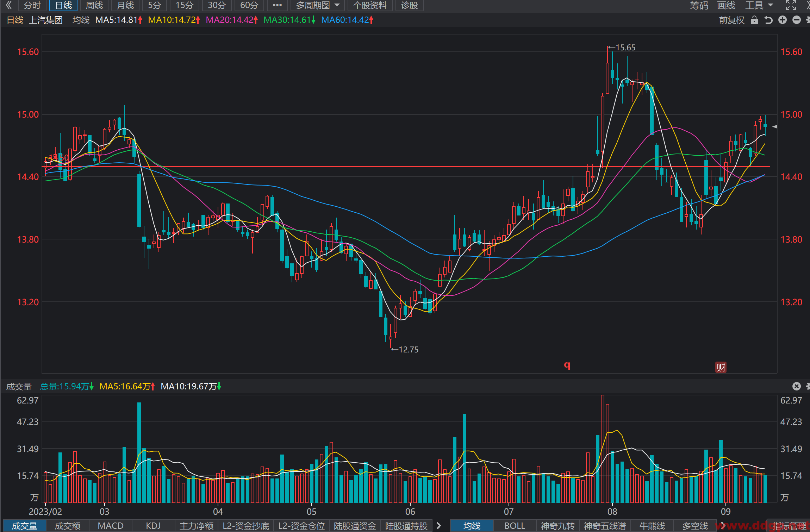Screen dimensions: 810x532
Task: Zoom out with the minus circle icon
Action: click(797, 20)
